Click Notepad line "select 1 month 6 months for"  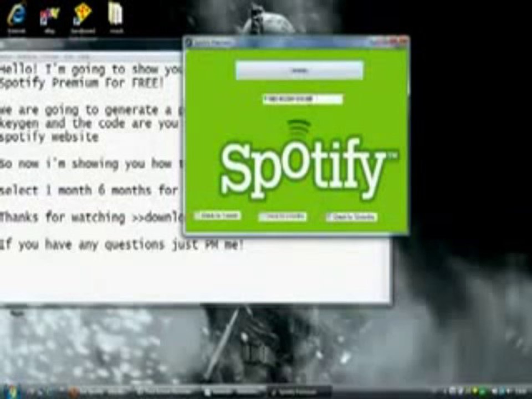[x=89, y=190]
